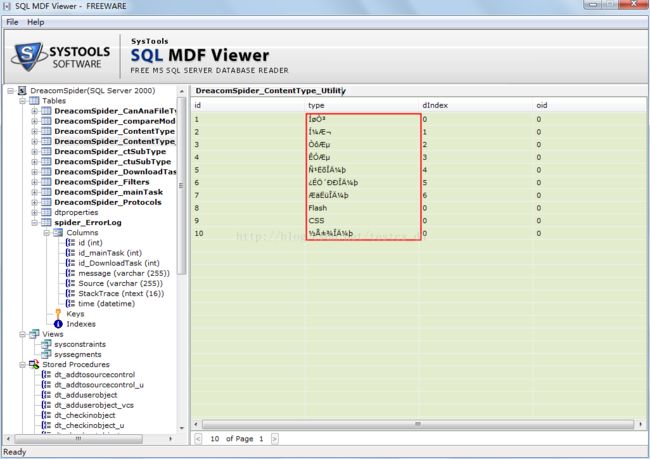Click the Columns folder icon

(58, 233)
